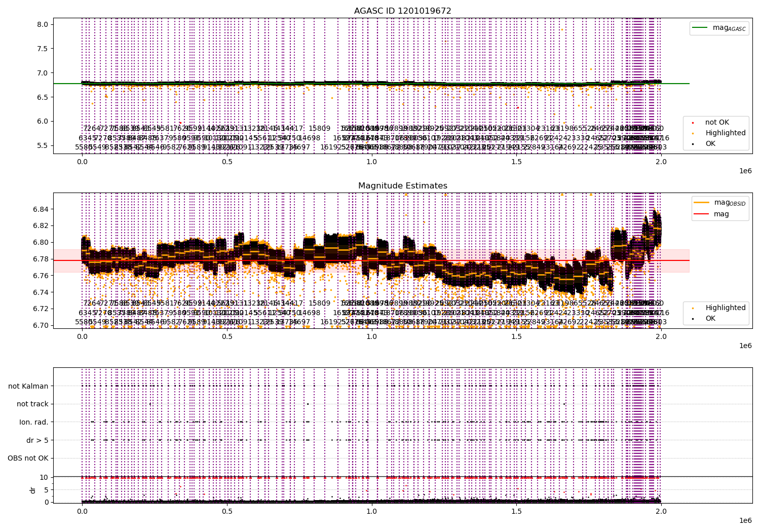Click the 6.84 tick in Magnitude Estimates plot
The width and height of the screenshot is (760, 532).
pyautogui.click(x=41, y=209)
